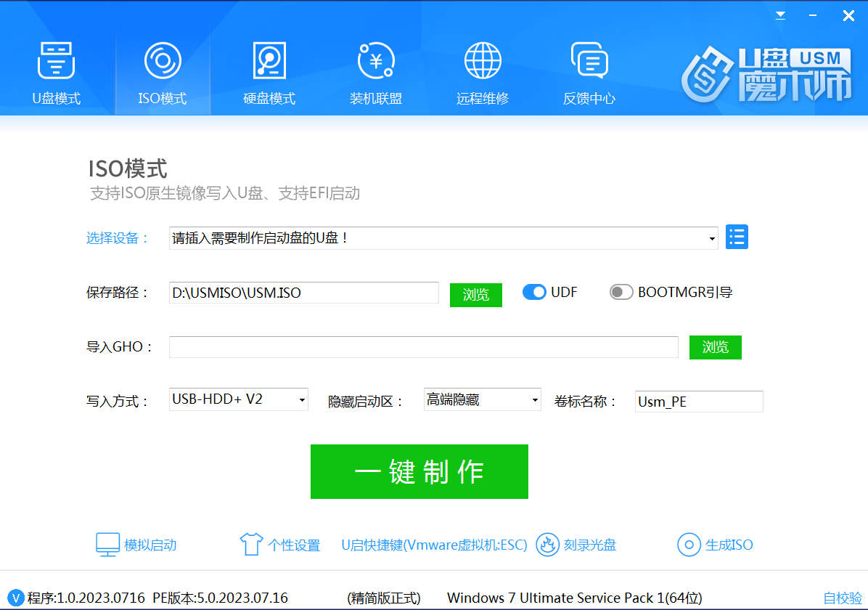Click the Usm_PE volume label field
This screenshot has height=610, width=868.
click(698, 401)
